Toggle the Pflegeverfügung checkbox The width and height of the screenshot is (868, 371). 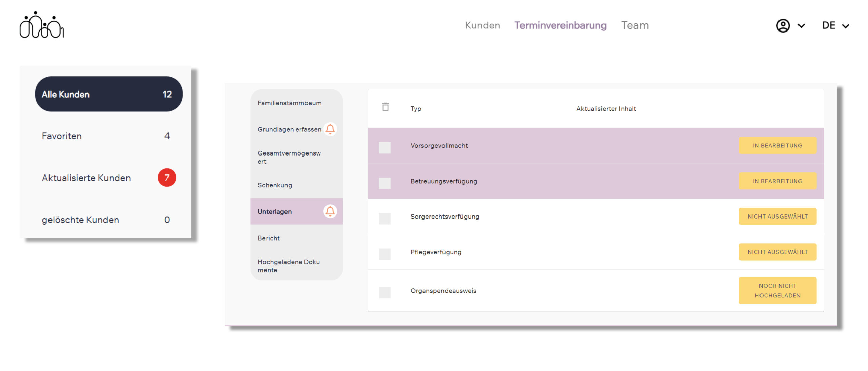[x=384, y=254]
